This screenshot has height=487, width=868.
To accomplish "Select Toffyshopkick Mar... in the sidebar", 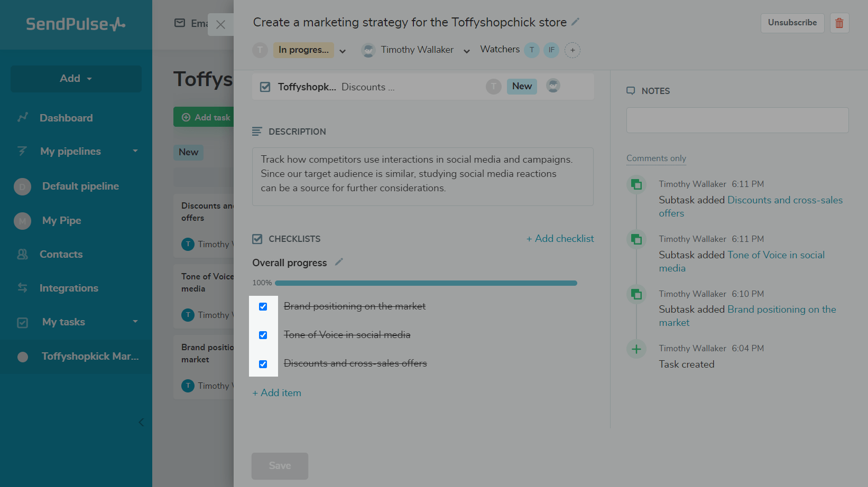I will click(x=90, y=357).
